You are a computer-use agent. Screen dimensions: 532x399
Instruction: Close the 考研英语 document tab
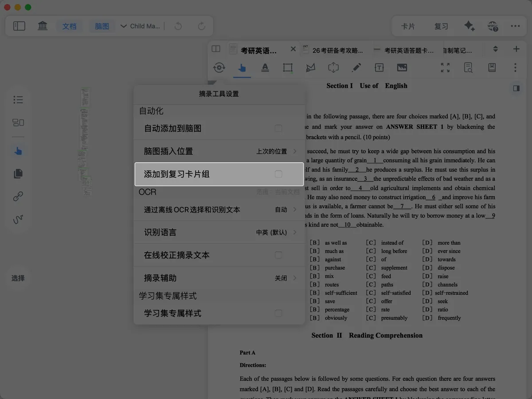pyautogui.click(x=293, y=49)
